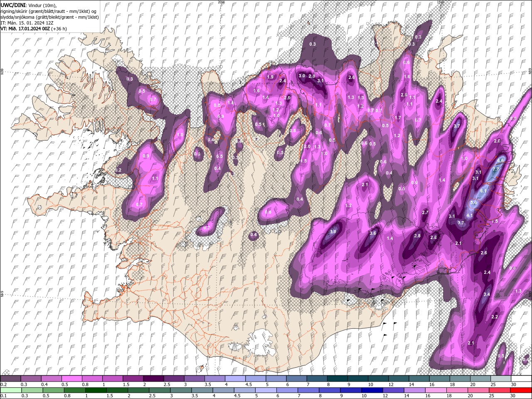Click the 'VT: Mið. 17.01.2024 00Z (+36 h)' line

click(x=34, y=29)
